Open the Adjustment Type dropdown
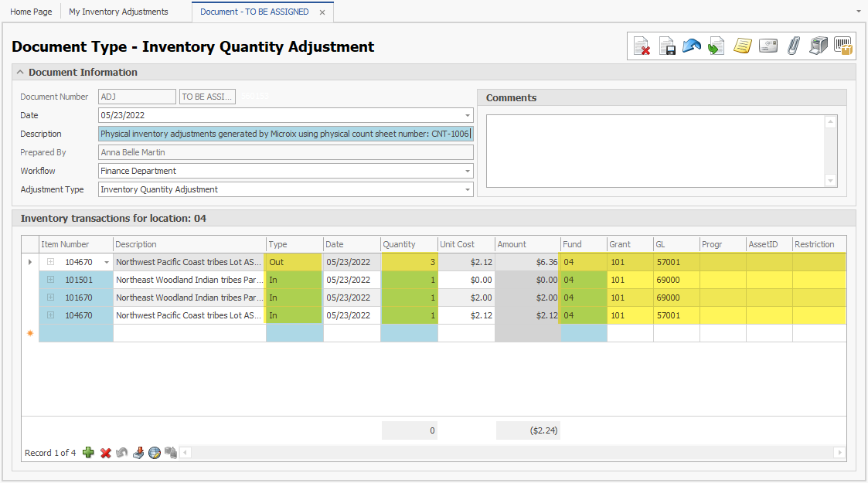Image resolution: width=868 pixels, height=483 pixels. 467,190
